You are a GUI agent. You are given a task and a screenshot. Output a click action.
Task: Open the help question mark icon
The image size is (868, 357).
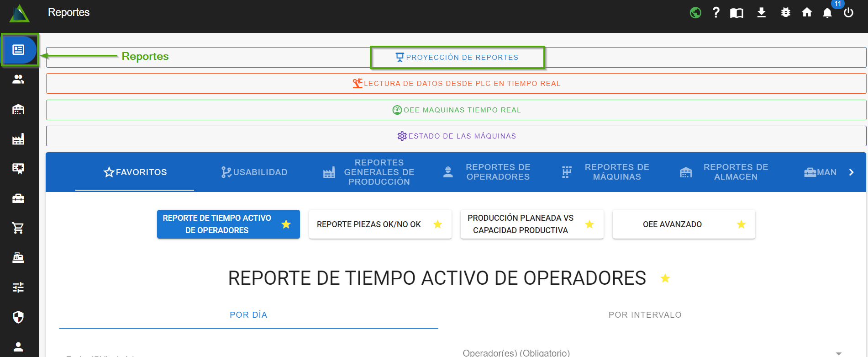(x=716, y=13)
